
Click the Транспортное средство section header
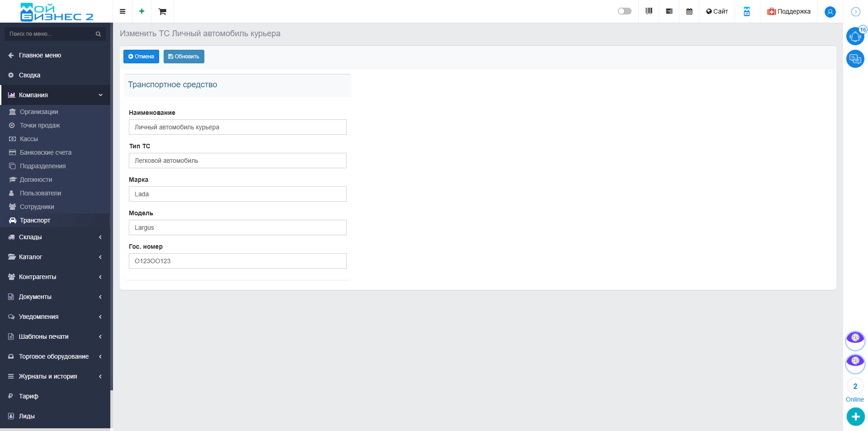tap(238, 85)
